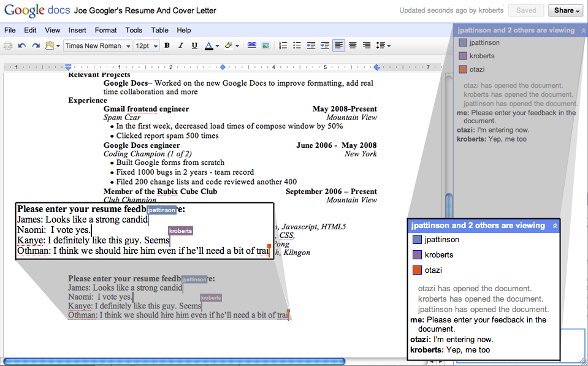
Task: Decrease the paragraph indent
Action: [311, 45]
